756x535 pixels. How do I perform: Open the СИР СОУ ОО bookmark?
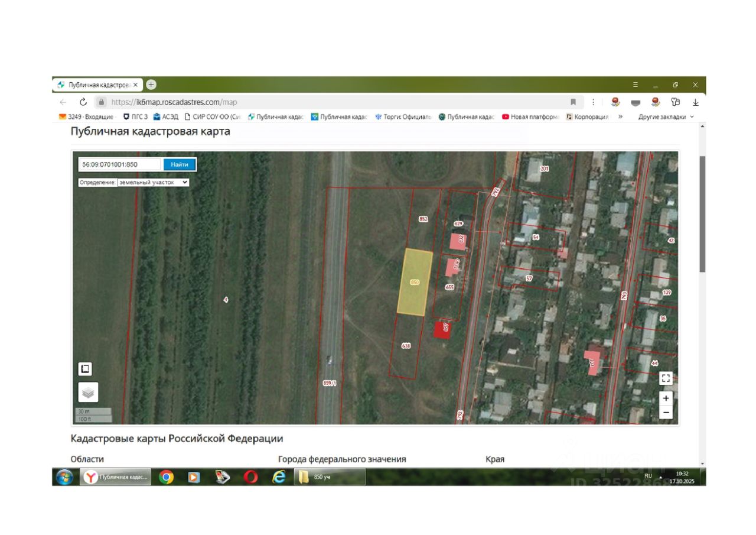coord(213,117)
